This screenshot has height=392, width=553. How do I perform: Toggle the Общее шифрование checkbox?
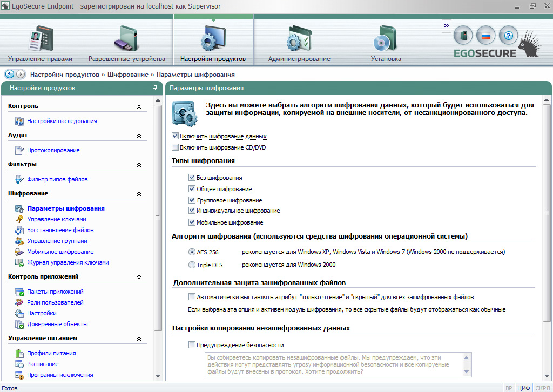(192, 188)
